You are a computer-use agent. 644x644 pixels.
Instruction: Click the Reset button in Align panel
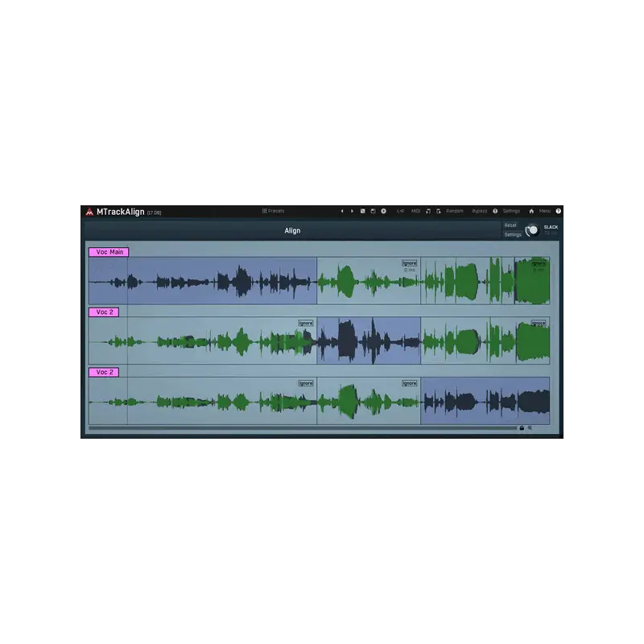click(510, 225)
